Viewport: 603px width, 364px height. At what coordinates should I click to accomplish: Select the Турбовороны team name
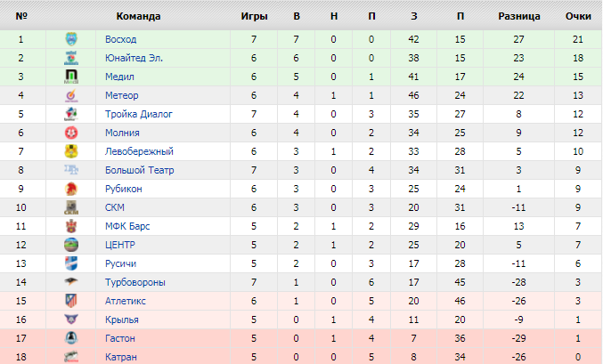135,282
